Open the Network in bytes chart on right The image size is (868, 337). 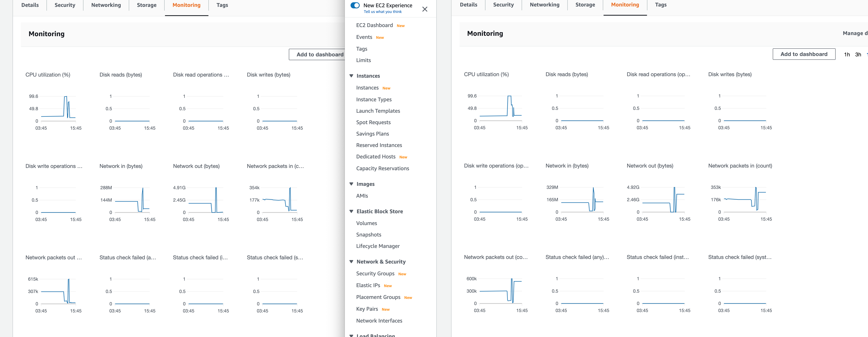pyautogui.click(x=582, y=200)
